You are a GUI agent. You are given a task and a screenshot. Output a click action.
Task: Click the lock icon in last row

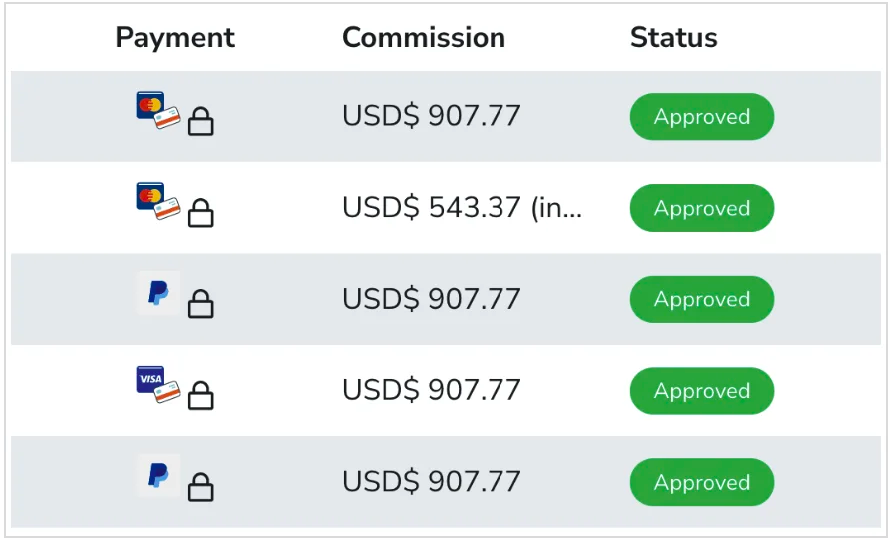(201, 487)
